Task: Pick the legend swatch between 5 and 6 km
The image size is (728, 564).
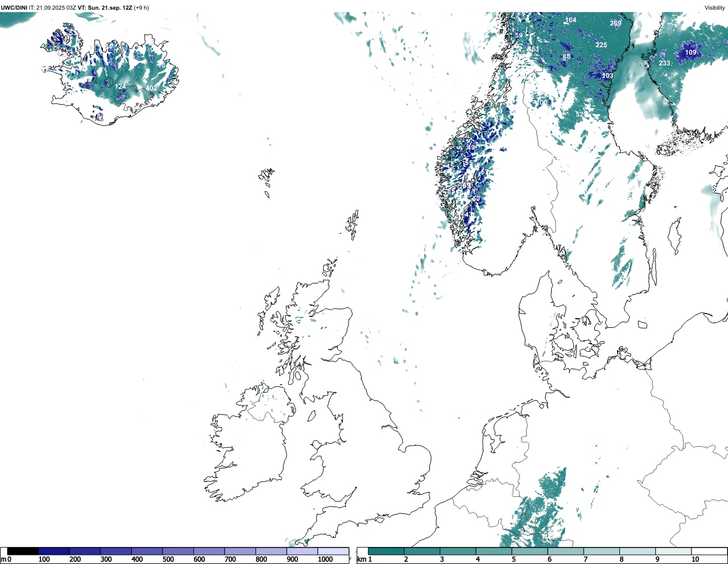Action: (x=530, y=551)
